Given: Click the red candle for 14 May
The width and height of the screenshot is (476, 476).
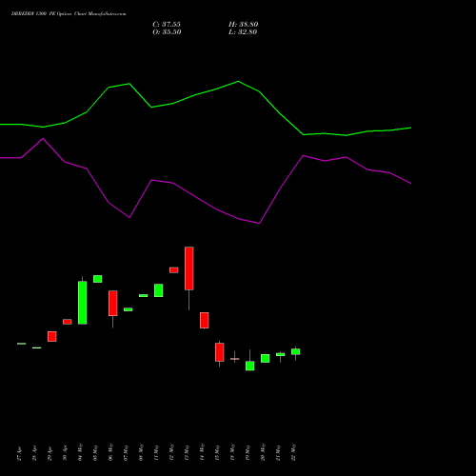Looking at the screenshot, I should 205,320.
